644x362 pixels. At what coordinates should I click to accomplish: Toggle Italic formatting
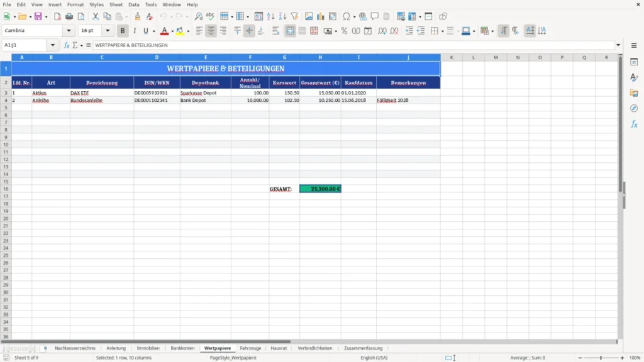tap(135, 31)
